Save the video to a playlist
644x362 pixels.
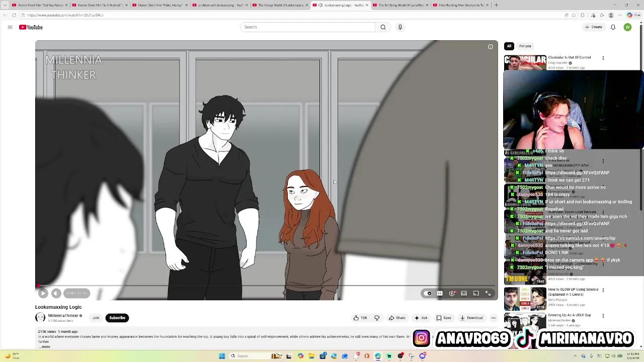pos(444,318)
